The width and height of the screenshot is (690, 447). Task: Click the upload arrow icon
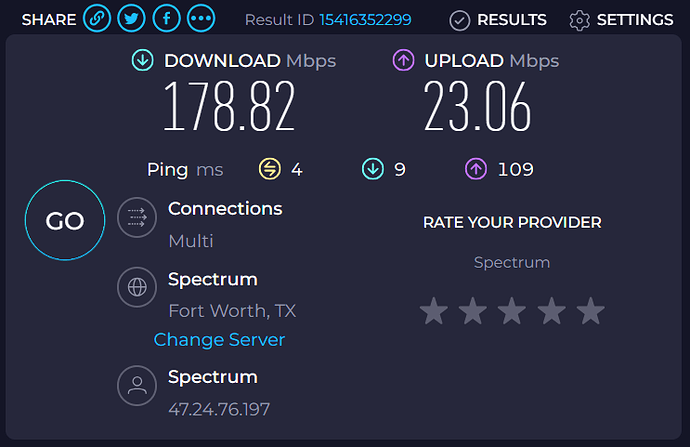[404, 61]
